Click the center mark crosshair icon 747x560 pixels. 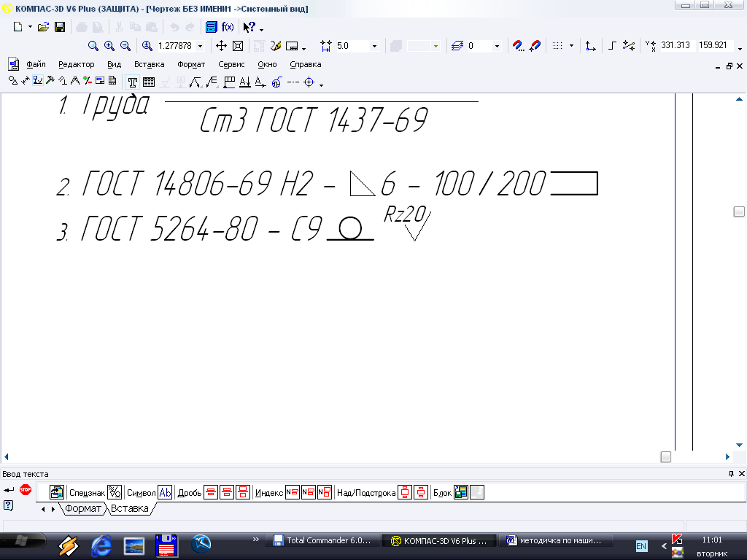click(309, 82)
